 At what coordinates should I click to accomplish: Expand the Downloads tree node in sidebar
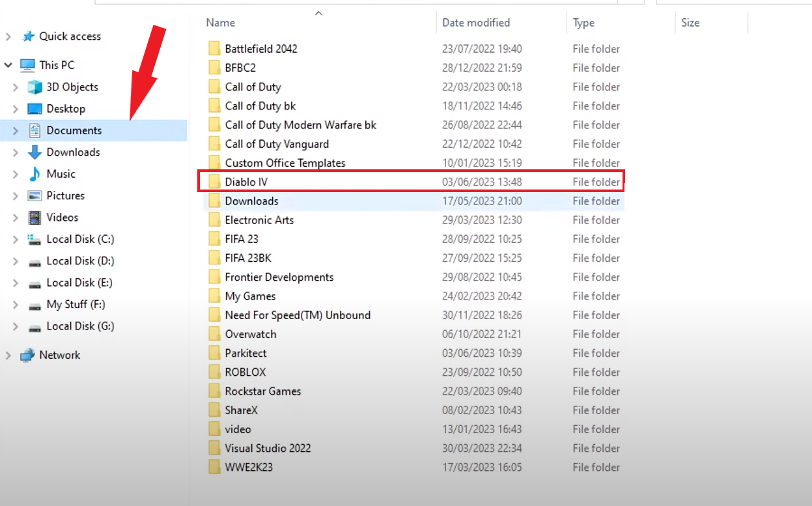pos(16,152)
